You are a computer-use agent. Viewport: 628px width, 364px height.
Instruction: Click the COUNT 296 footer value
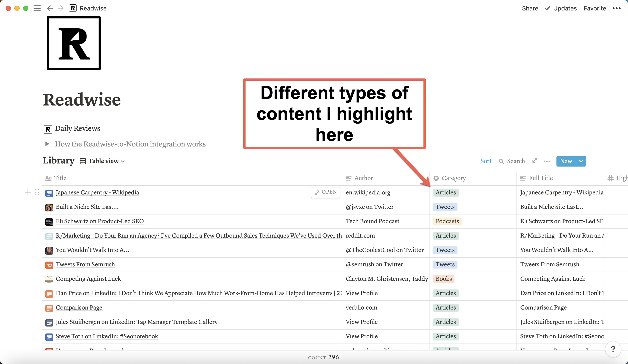click(x=323, y=357)
